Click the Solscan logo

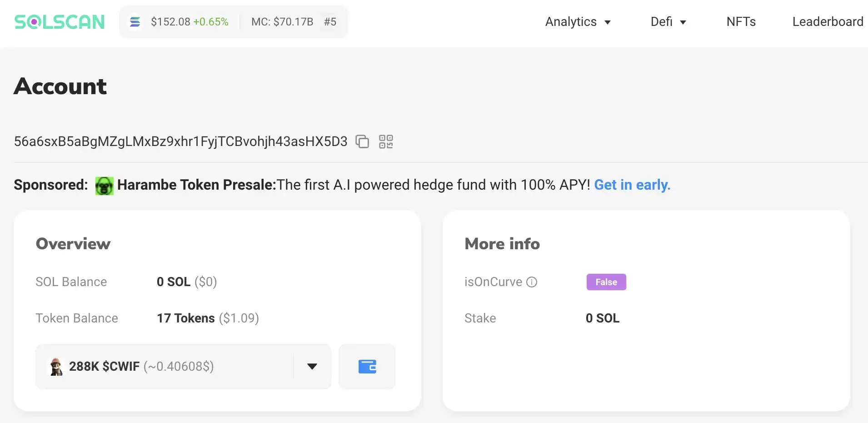[60, 22]
